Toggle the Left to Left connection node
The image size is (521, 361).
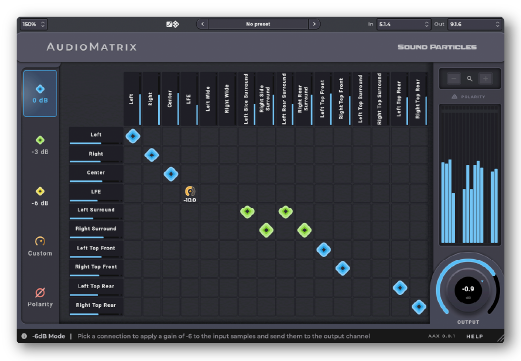tap(133, 136)
